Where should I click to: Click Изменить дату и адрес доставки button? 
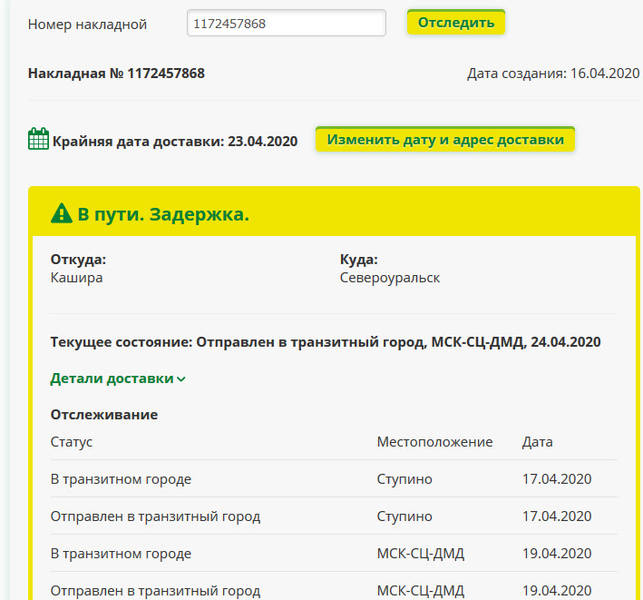point(445,139)
